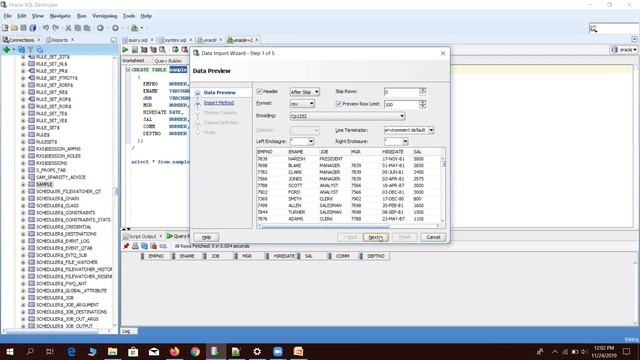
Task: Click the Cancel button in the wizard
Action: coord(433,237)
